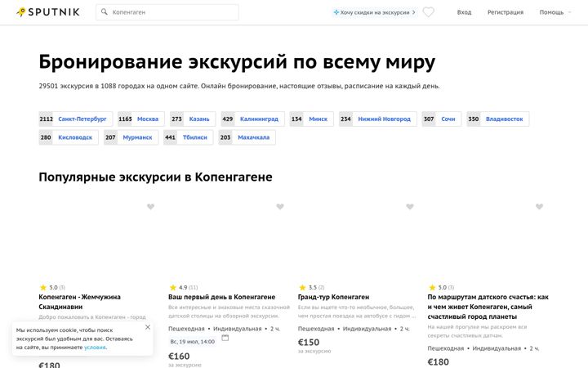Click the chevron after Хочу скидки на экскурсии
588x368 pixels.
[x=413, y=12]
